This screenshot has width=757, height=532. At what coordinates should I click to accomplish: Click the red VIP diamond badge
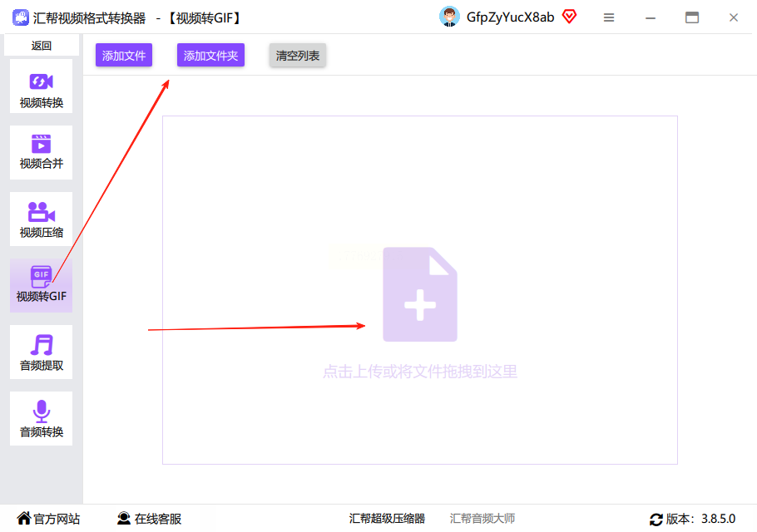[570, 17]
